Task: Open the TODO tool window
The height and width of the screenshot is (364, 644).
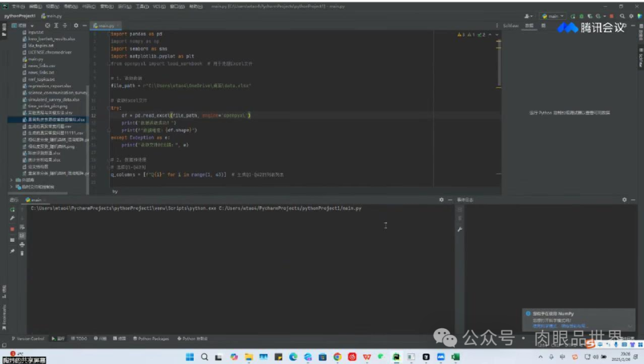Action: pos(79,338)
